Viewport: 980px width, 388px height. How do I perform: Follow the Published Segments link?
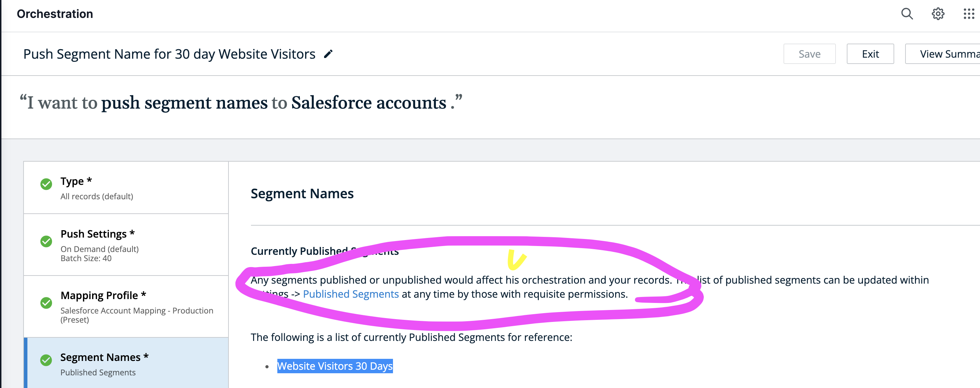click(351, 294)
